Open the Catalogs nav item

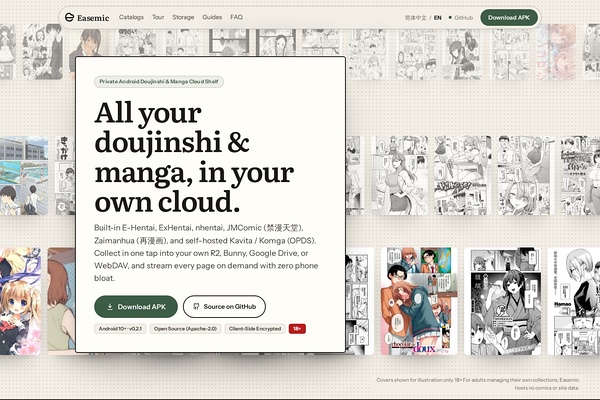click(x=131, y=17)
